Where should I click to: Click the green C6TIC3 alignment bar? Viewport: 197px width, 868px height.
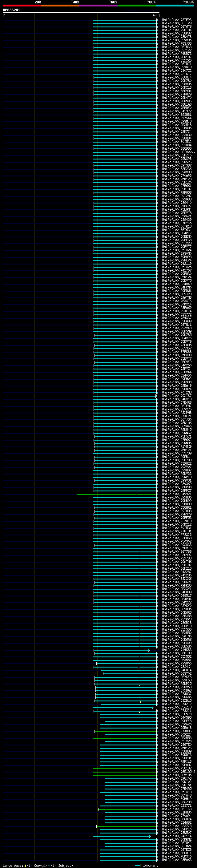[128, 809]
